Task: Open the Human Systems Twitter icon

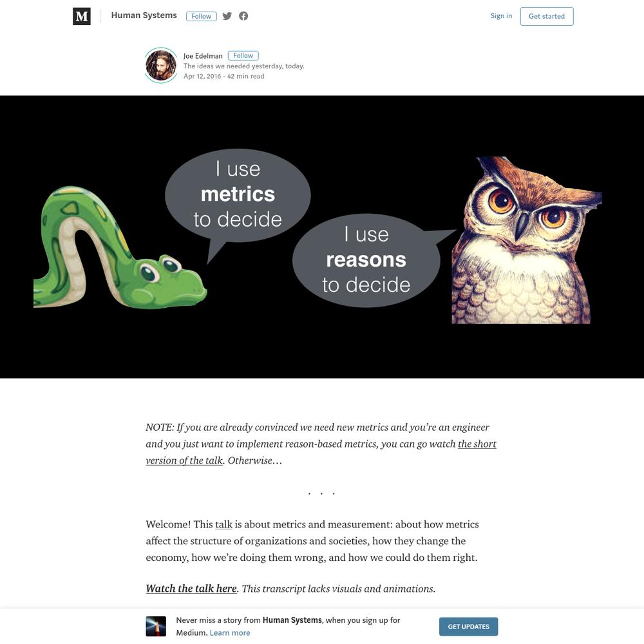Action: coord(227,16)
